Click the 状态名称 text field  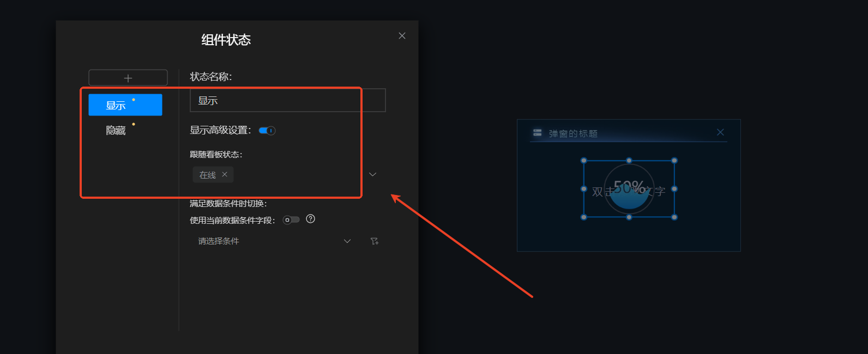pyautogui.click(x=287, y=101)
